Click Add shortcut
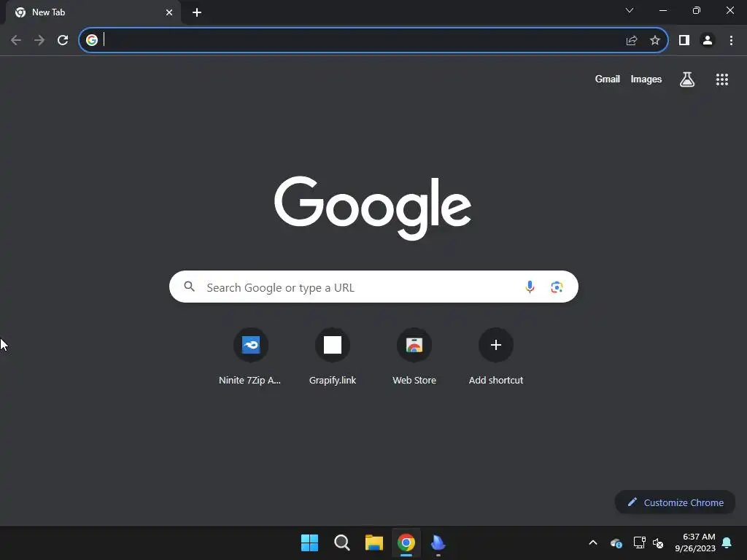This screenshot has height=560, width=747. pos(496,356)
